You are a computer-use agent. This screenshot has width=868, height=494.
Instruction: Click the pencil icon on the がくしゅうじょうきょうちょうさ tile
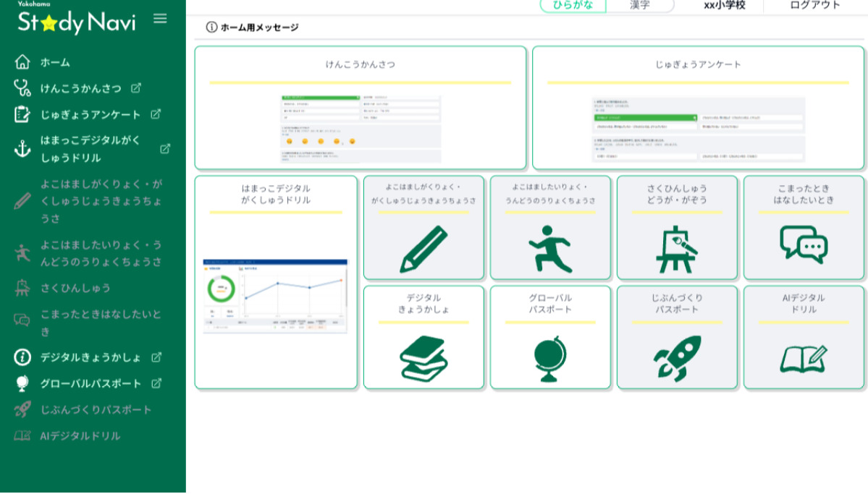coord(424,250)
